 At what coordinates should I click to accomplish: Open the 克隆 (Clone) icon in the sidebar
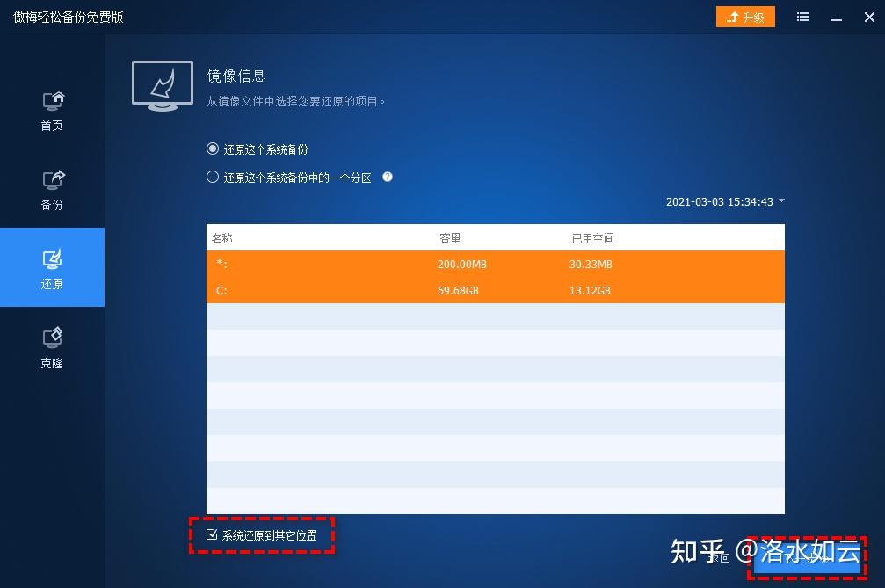(52, 345)
